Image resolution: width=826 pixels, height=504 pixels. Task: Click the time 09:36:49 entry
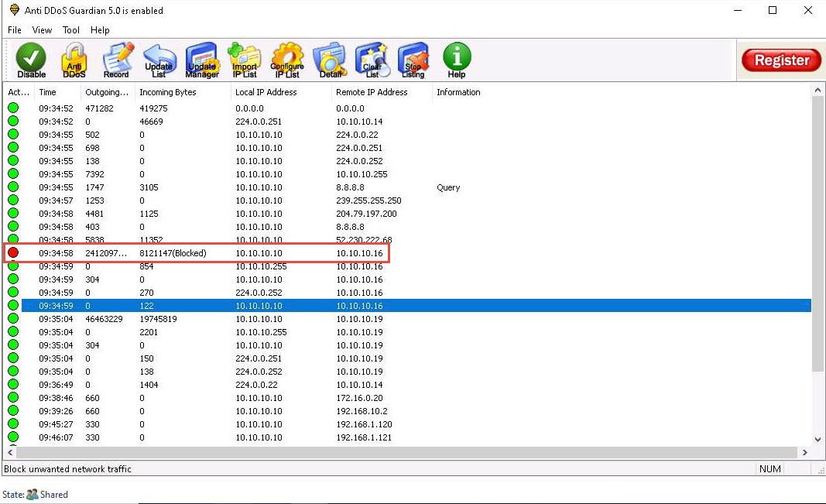point(56,385)
